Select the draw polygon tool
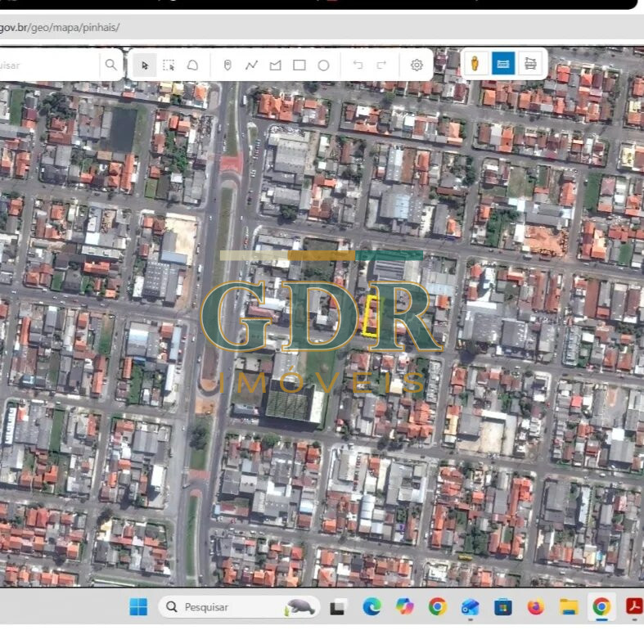644x644 pixels. click(x=275, y=65)
